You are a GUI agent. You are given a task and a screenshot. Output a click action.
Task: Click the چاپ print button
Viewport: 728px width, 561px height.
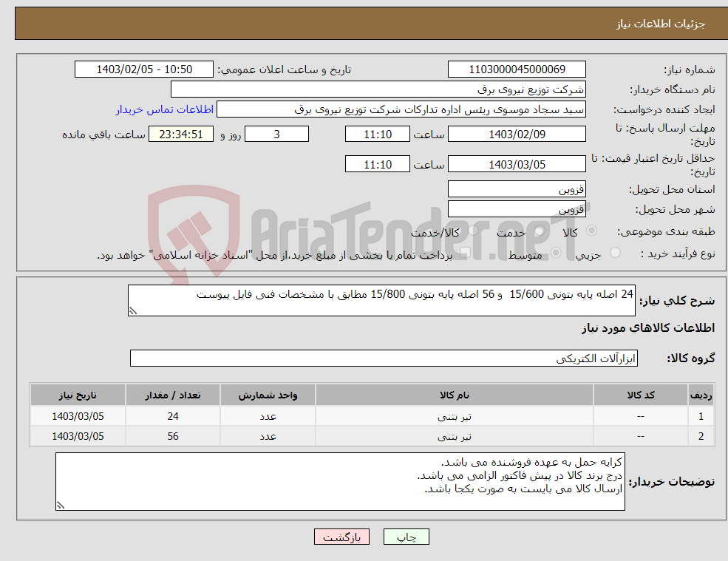click(406, 537)
